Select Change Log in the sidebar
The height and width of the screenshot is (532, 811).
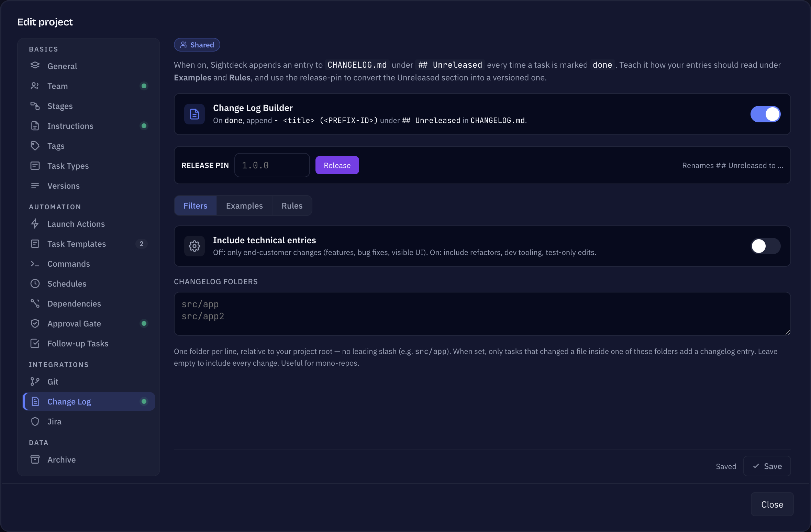pos(89,401)
